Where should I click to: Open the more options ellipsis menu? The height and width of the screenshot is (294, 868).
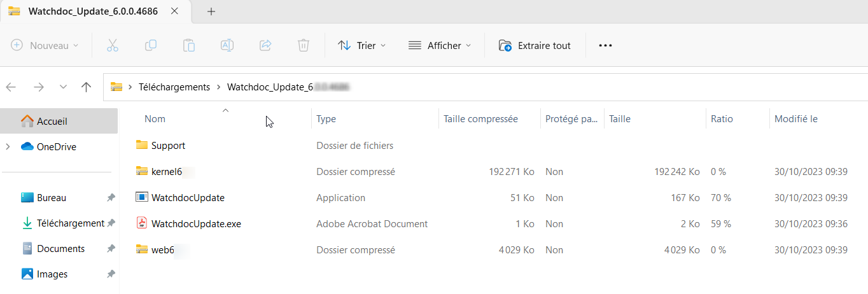(605, 45)
